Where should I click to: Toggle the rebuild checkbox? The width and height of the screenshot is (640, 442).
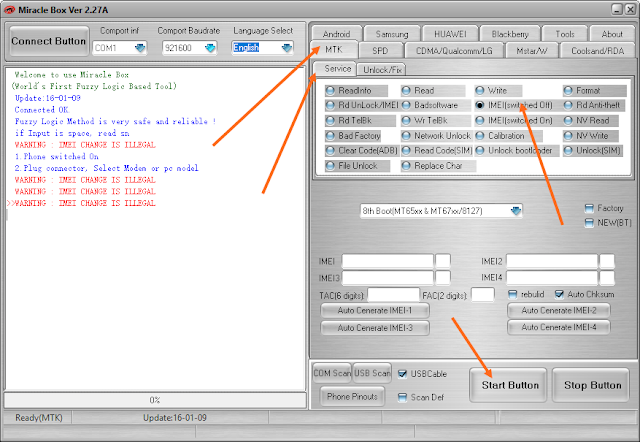513,294
